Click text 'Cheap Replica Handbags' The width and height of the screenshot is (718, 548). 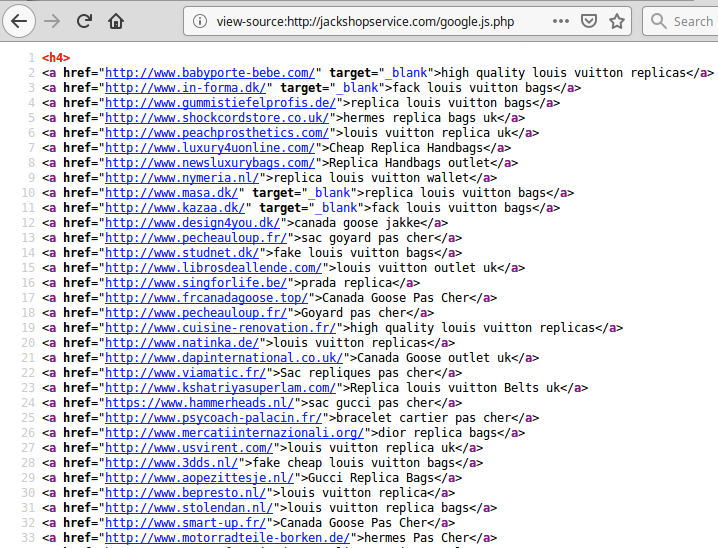coord(406,148)
